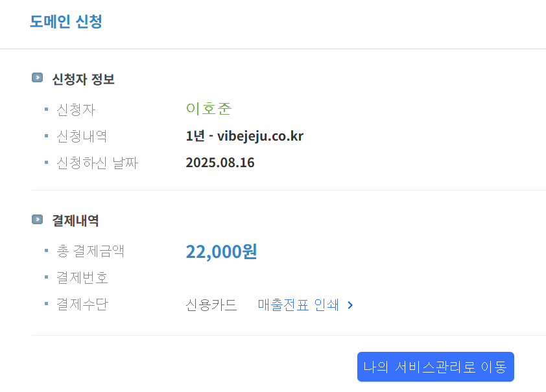Click the application date 2025.08.16

pos(220,163)
